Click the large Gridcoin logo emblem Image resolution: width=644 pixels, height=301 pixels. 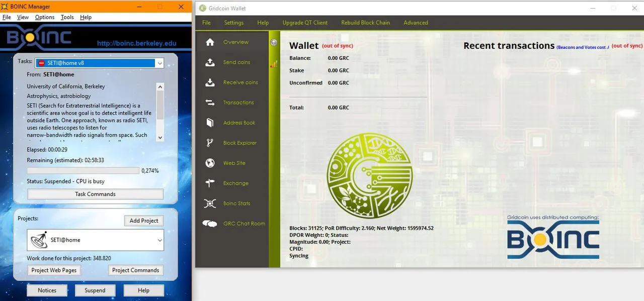(x=369, y=175)
